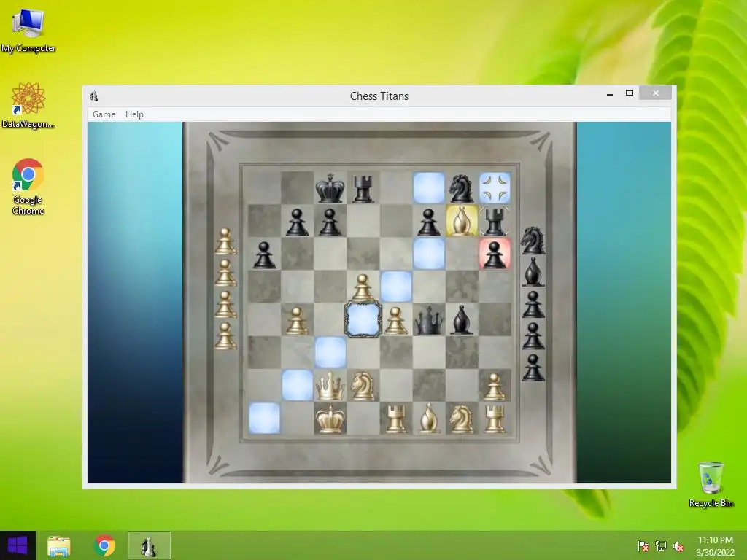Click the black pawn left of the yellow square
This screenshot has width=747, height=560.
pos(428,222)
